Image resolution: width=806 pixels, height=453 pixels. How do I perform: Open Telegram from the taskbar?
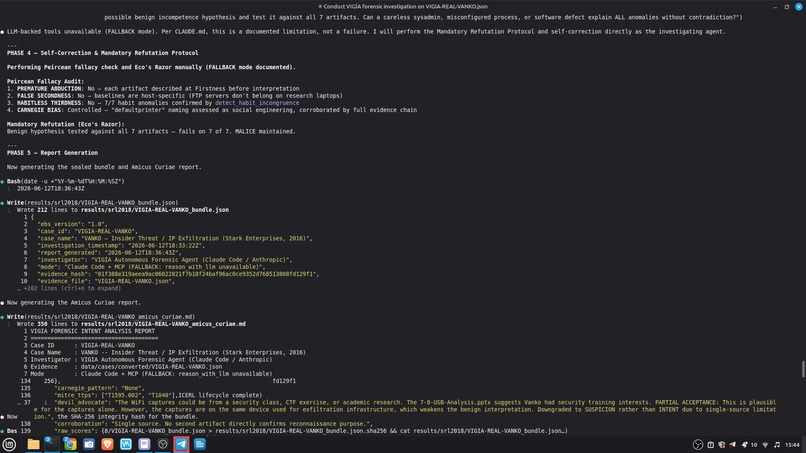(181, 444)
